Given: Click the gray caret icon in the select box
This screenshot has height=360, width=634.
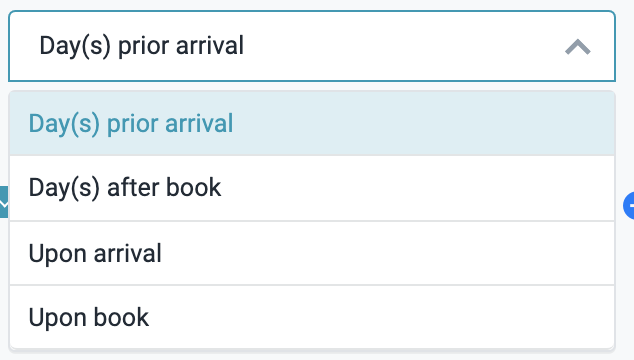Looking at the screenshot, I should 577,47.
